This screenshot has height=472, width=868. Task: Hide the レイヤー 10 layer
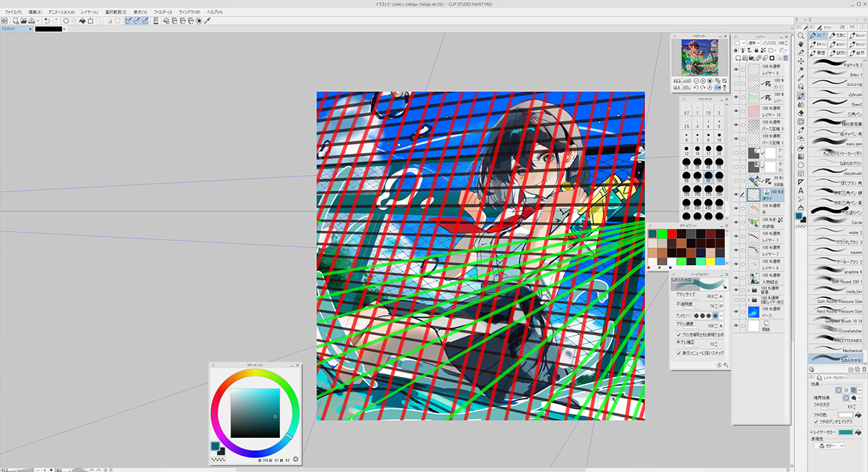[736, 111]
